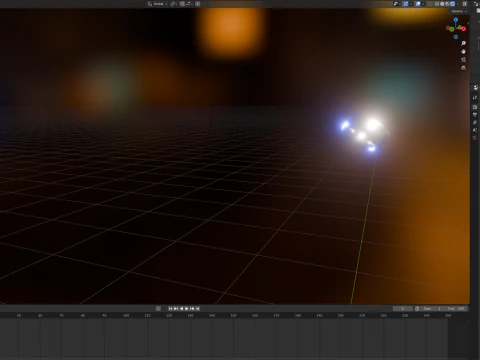Image resolution: width=480 pixels, height=360 pixels.
Task: Jump to the last frame button
Action: pyautogui.click(x=198, y=309)
